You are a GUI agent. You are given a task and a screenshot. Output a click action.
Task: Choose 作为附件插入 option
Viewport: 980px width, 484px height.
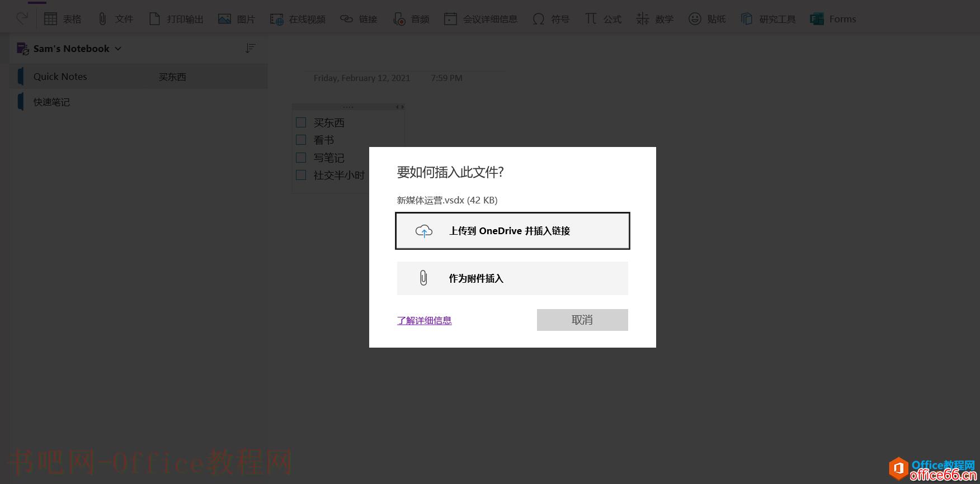point(512,278)
